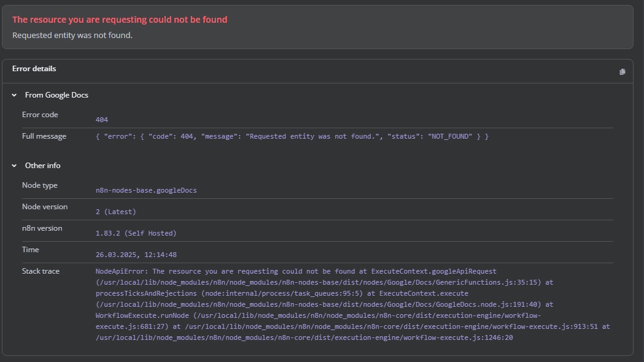Select the red resource not found heading

(120, 20)
